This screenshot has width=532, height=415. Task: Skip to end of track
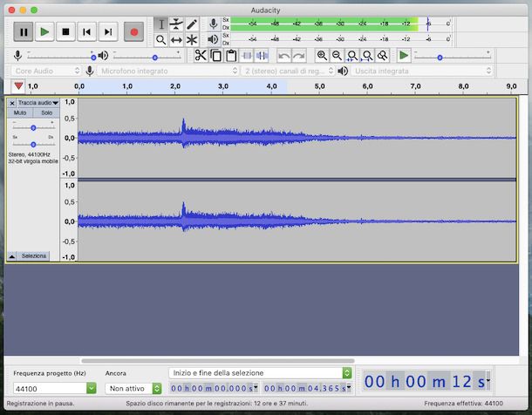pos(108,32)
